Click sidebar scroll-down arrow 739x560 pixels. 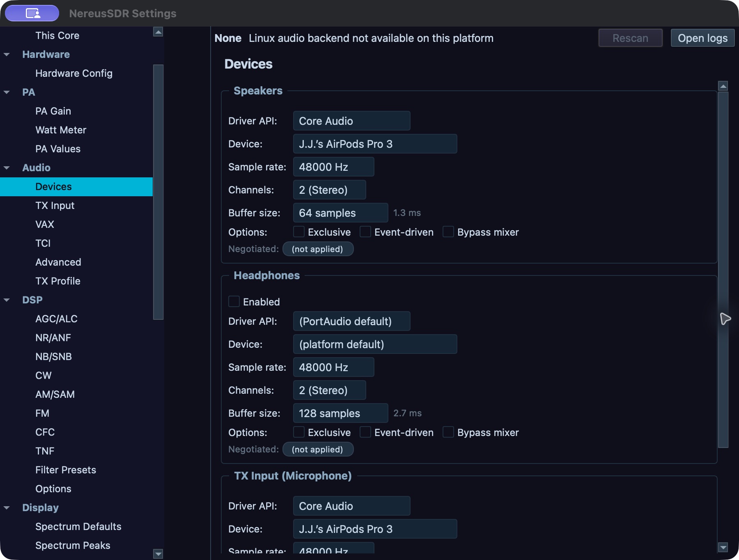[158, 554]
